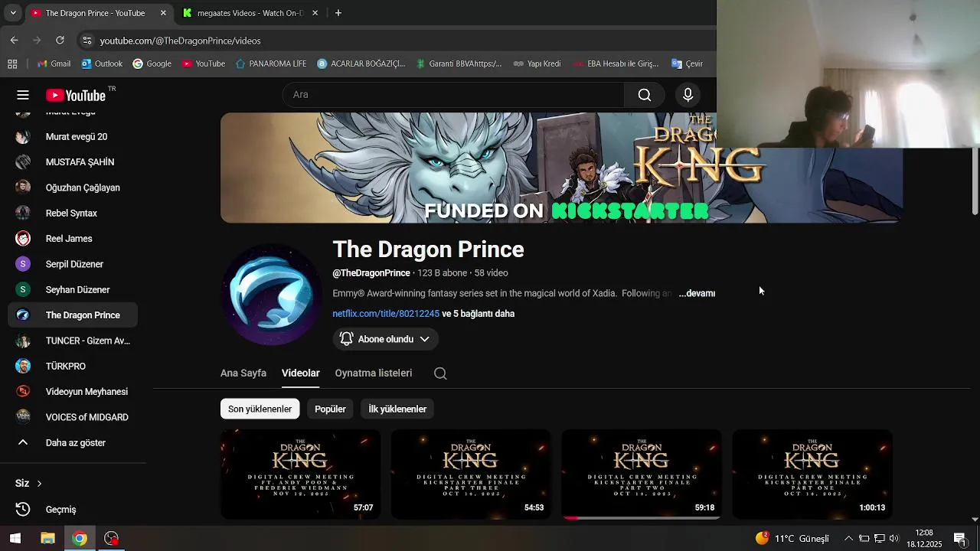The width and height of the screenshot is (980, 551).
Task: Open TÜRKPRO subscription
Action: (x=73, y=367)
